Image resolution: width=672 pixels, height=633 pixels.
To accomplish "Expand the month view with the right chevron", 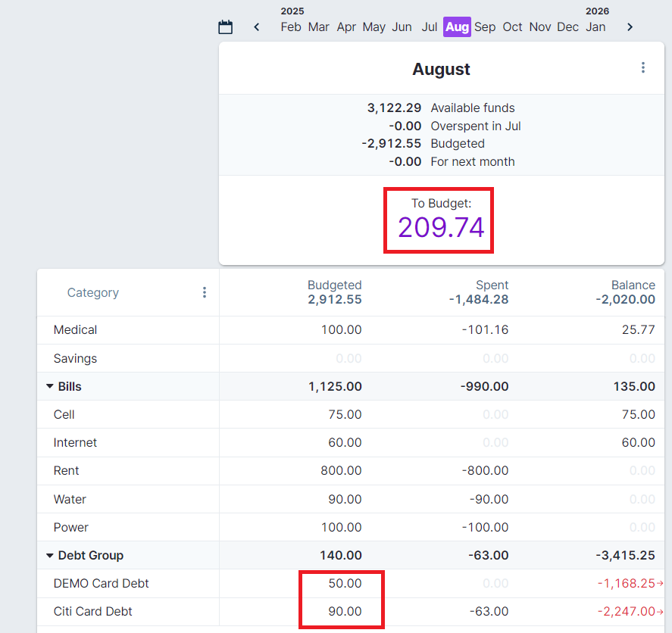I will pyautogui.click(x=630, y=26).
